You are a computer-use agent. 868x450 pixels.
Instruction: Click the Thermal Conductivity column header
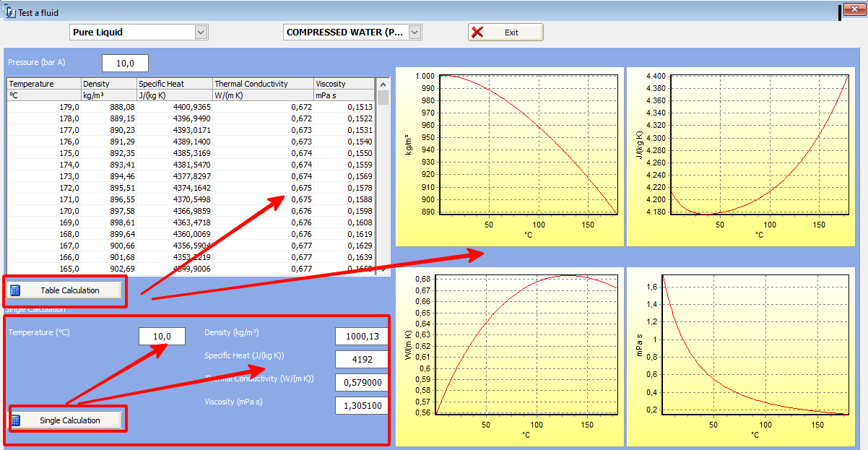click(x=263, y=84)
